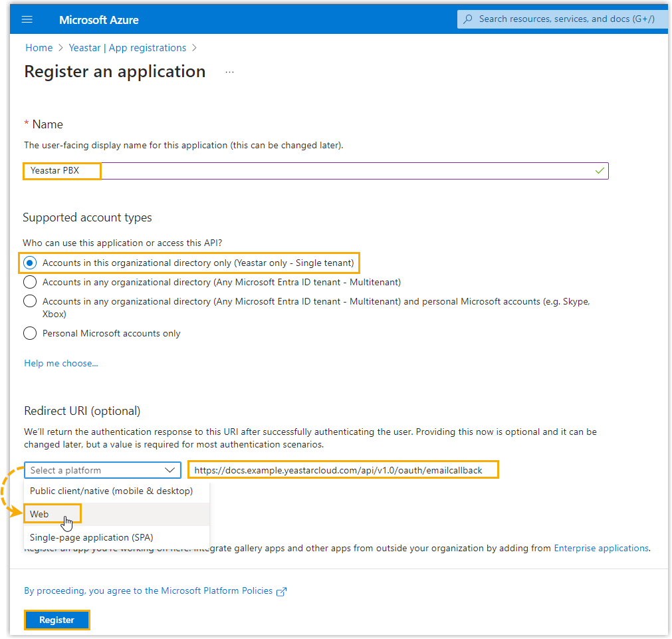Open the Enterprise applications link

pyautogui.click(x=601, y=549)
